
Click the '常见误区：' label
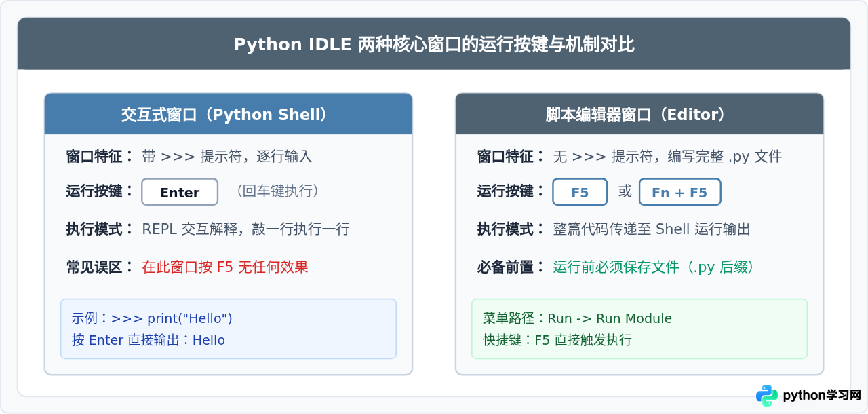click(x=100, y=267)
